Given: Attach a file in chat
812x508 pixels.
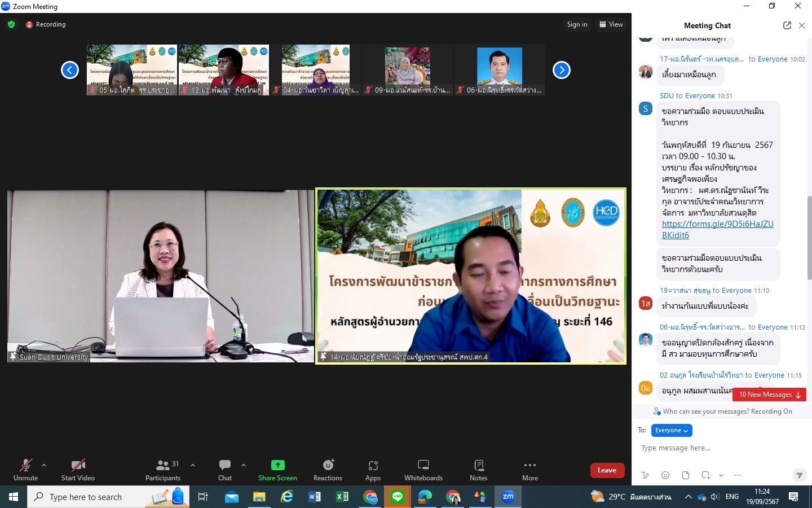Looking at the screenshot, I should 686,475.
